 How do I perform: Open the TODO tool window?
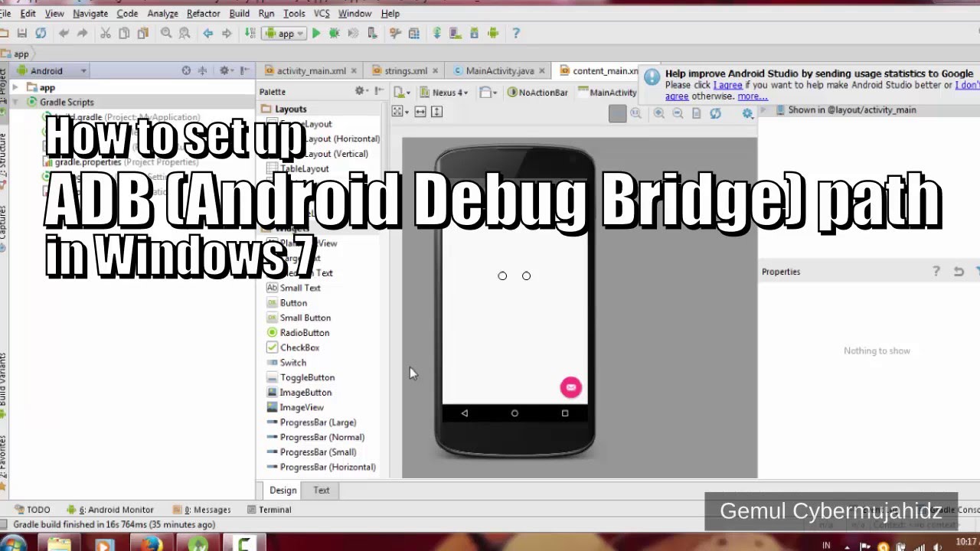coord(31,510)
